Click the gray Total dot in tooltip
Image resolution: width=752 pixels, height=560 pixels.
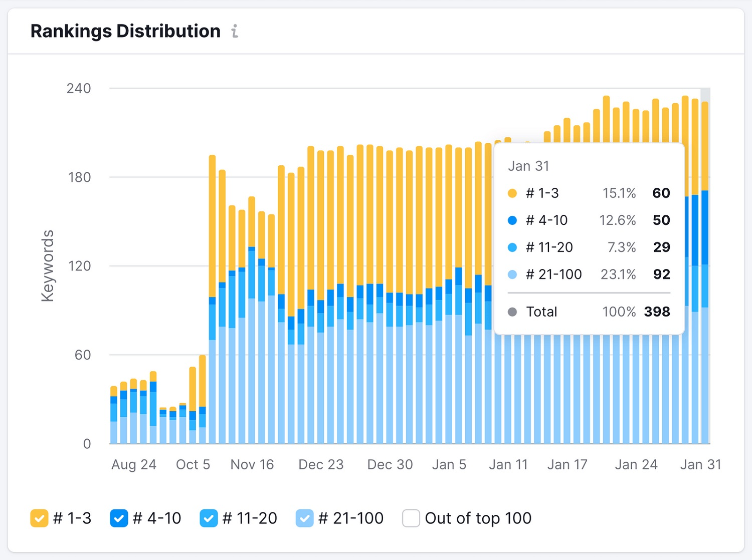[512, 312]
